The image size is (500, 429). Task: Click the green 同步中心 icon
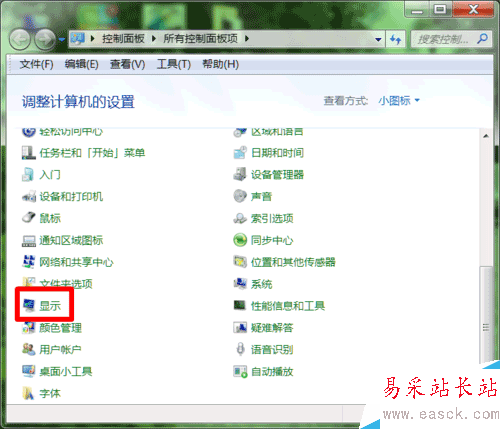(x=240, y=240)
